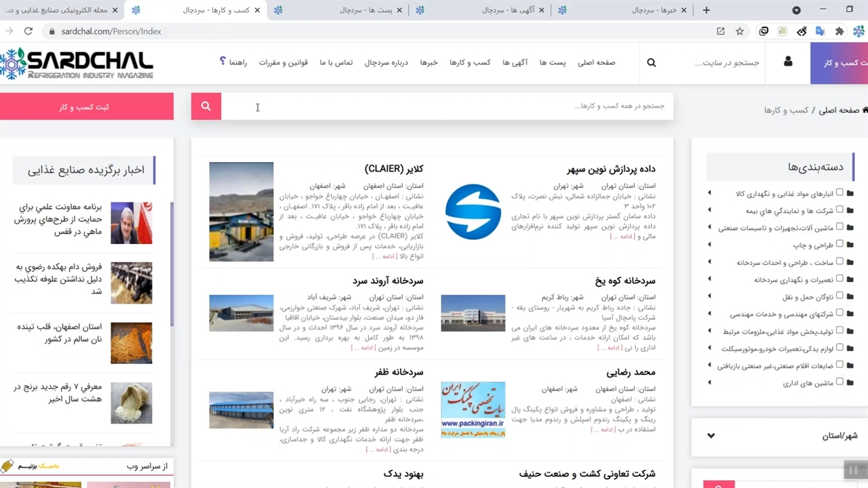Open the Chrome extensions puzzle icon
The height and width of the screenshot is (488, 868).
pos(840,31)
